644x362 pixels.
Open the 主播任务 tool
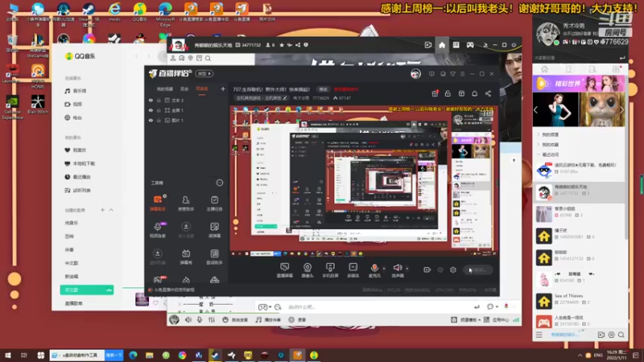click(214, 203)
